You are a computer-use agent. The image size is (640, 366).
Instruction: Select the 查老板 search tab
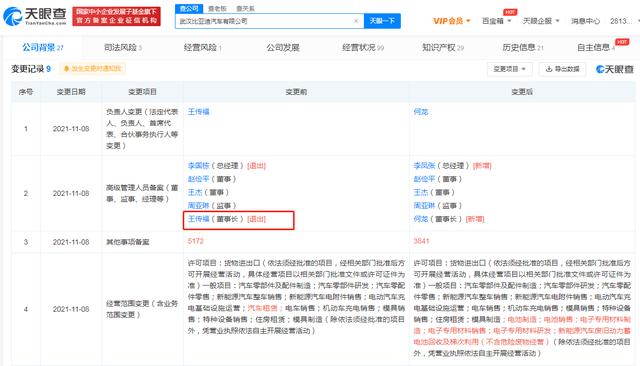[217, 8]
